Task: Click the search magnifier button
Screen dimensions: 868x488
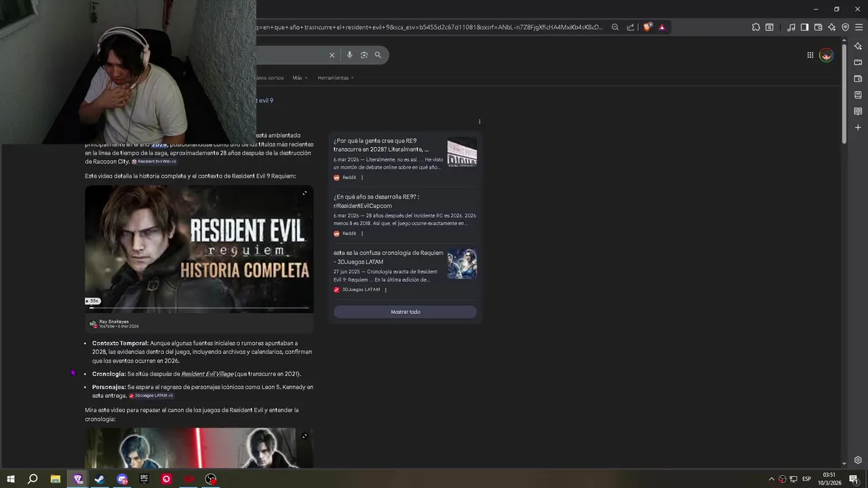Action: tap(378, 55)
